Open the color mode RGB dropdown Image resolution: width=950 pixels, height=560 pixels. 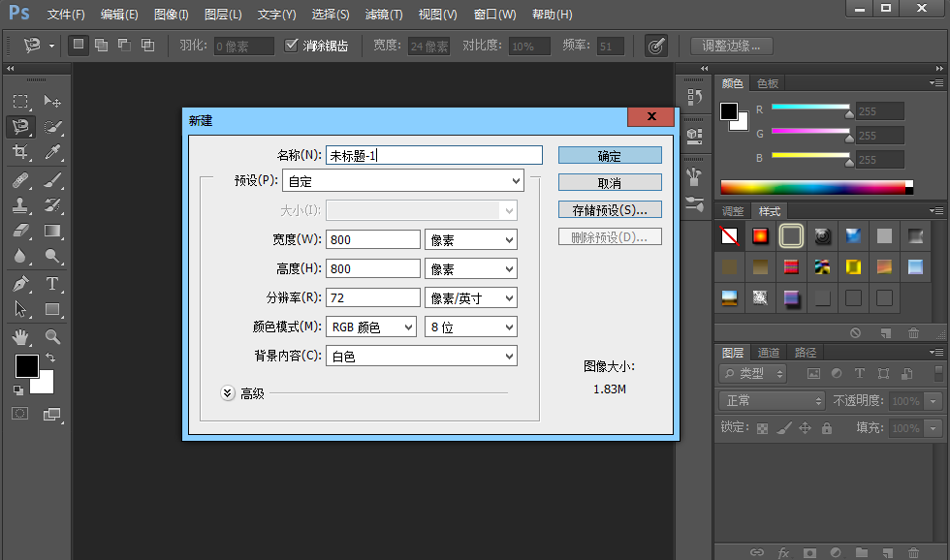point(370,327)
